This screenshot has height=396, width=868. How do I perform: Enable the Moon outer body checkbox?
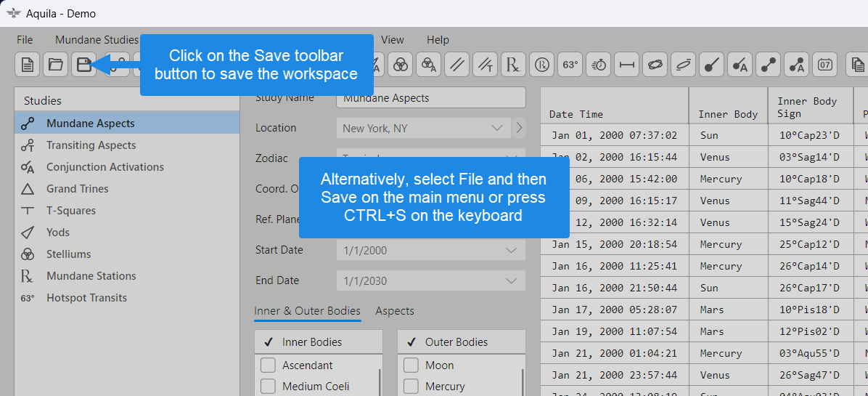(x=411, y=365)
